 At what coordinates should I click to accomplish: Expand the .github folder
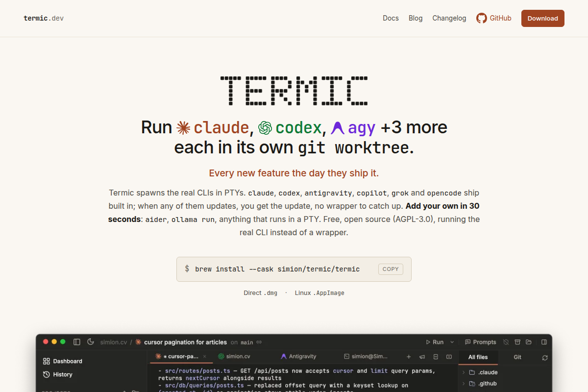pyautogui.click(x=464, y=384)
